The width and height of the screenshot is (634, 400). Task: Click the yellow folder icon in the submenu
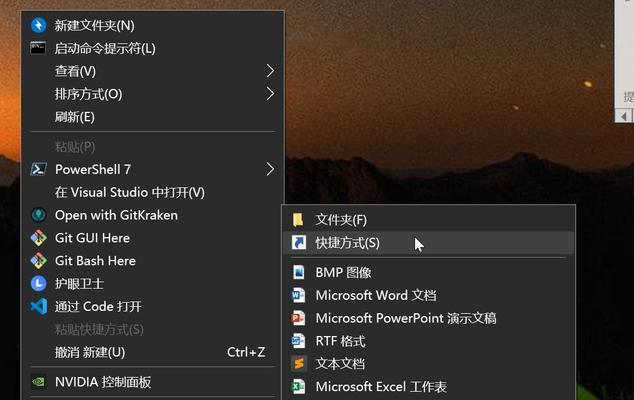point(298,220)
